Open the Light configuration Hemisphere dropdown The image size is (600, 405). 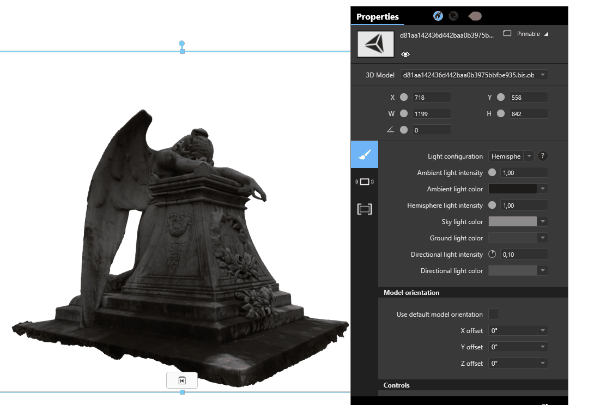click(510, 156)
